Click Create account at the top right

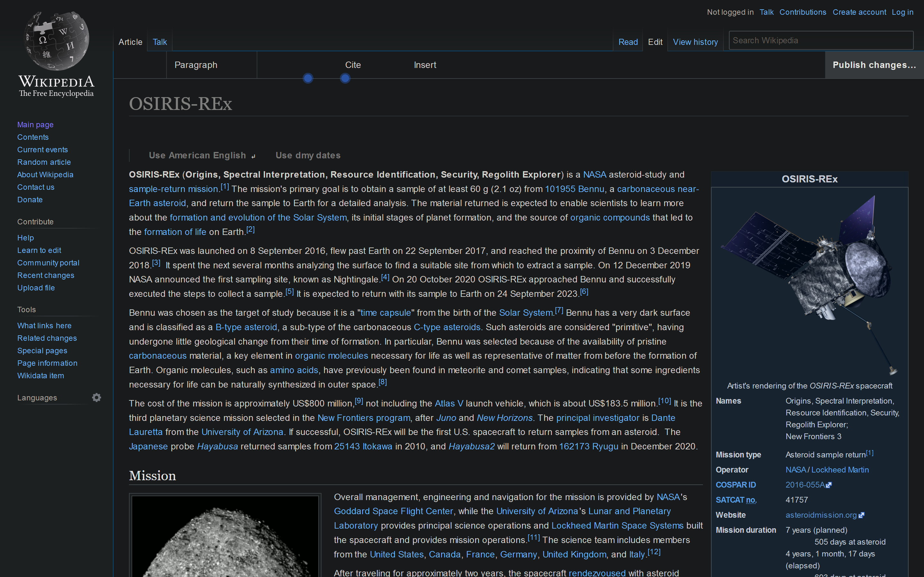pos(860,12)
